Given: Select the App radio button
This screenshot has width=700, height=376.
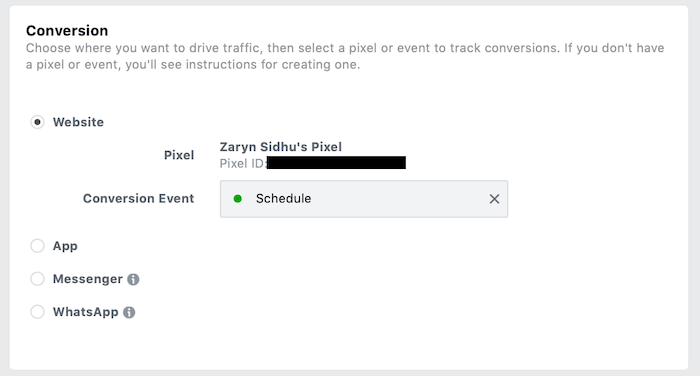Looking at the screenshot, I should (x=38, y=246).
